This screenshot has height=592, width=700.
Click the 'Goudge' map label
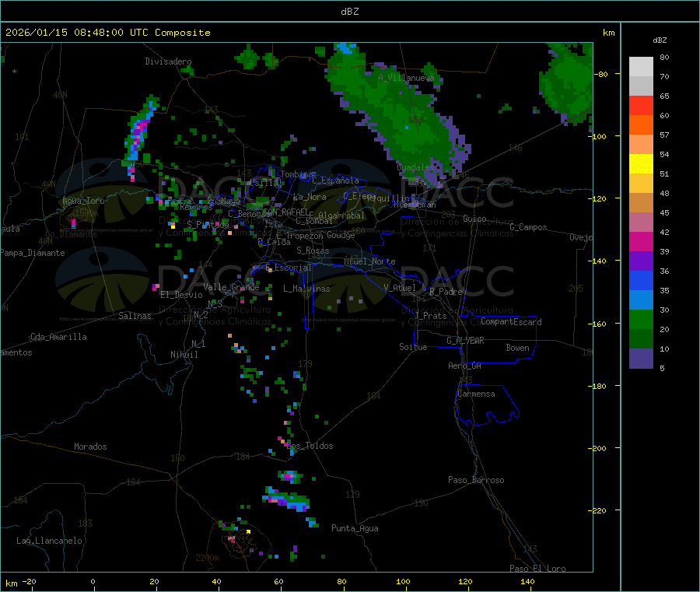[x=341, y=235]
